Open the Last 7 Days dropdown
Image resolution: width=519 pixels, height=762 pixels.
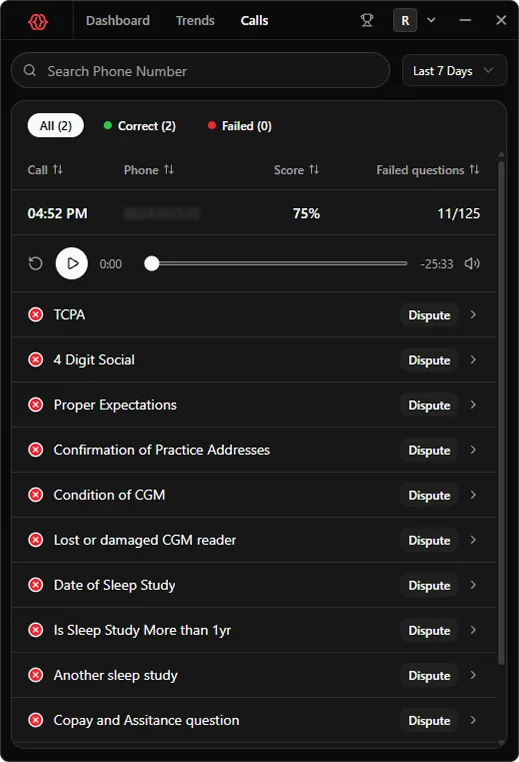454,71
